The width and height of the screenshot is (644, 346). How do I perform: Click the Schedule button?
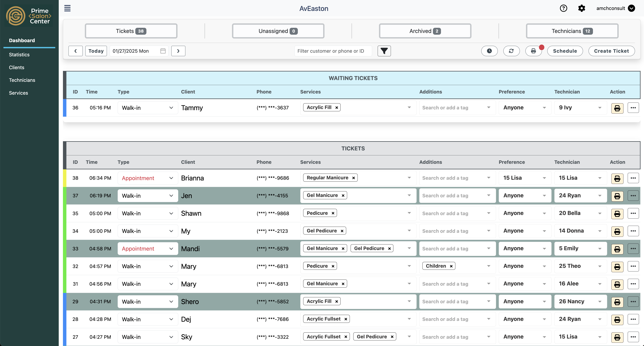pyautogui.click(x=565, y=51)
